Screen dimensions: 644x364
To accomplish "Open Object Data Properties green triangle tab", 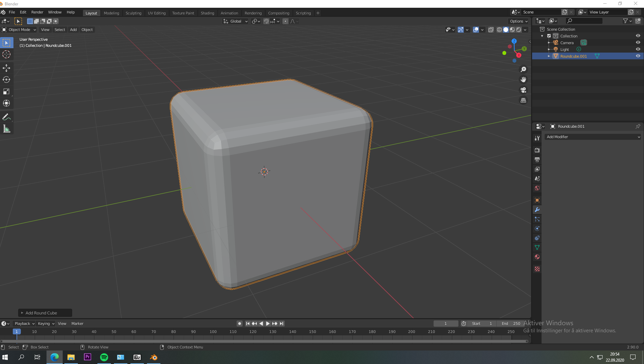I will pos(537,247).
